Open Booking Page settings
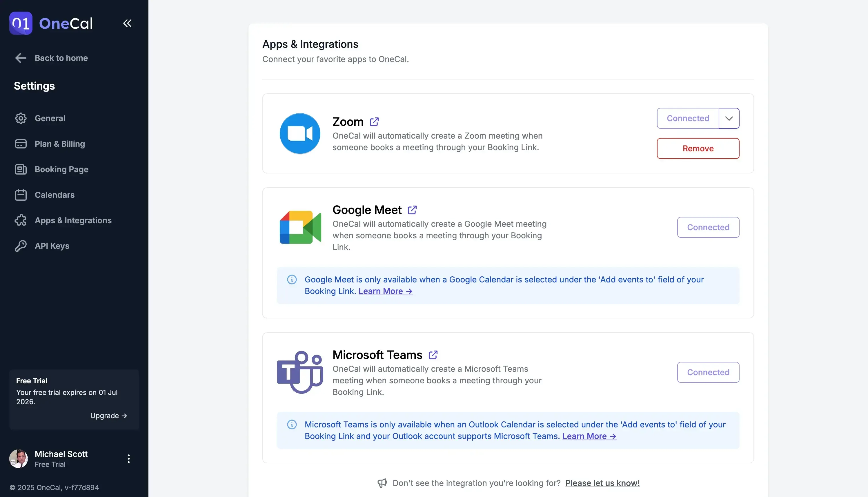The image size is (868, 497). (61, 169)
